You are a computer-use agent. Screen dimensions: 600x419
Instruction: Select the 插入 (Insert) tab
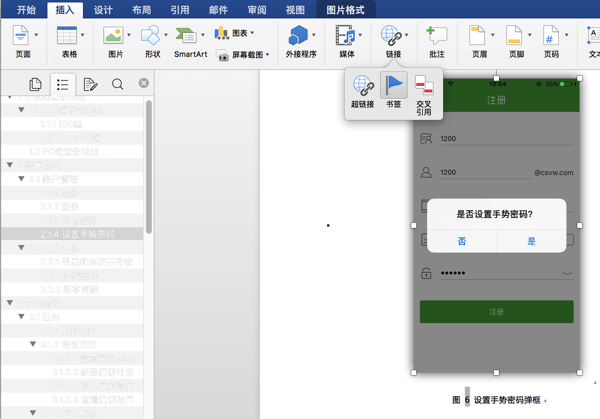click(x=65, y=10)
